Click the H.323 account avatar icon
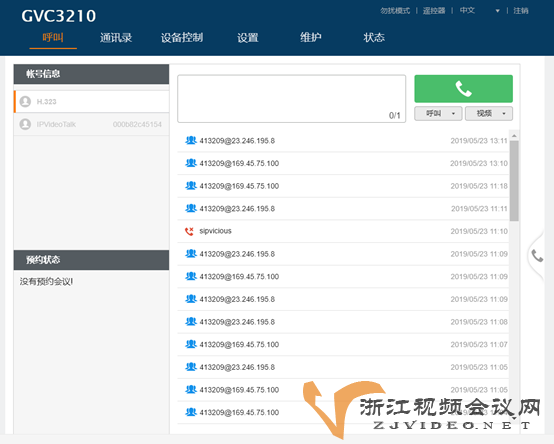This screenshot has height=444, width=554. coord(25,102)
